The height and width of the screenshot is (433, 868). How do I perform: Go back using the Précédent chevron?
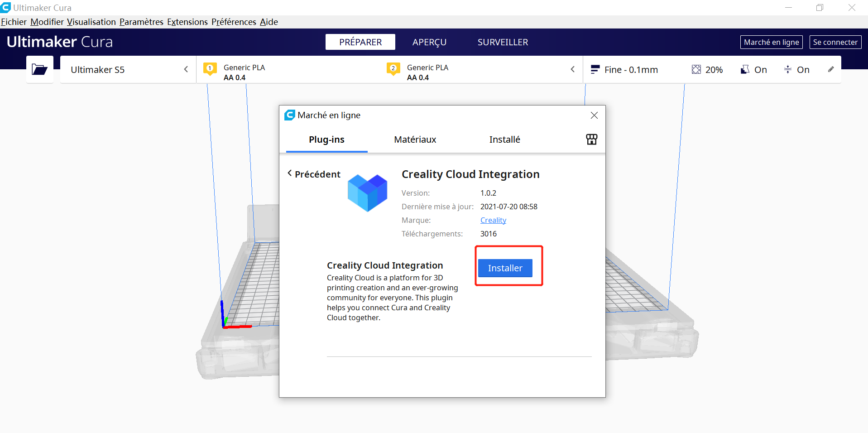pyautogui.click(x=290, y=174)
